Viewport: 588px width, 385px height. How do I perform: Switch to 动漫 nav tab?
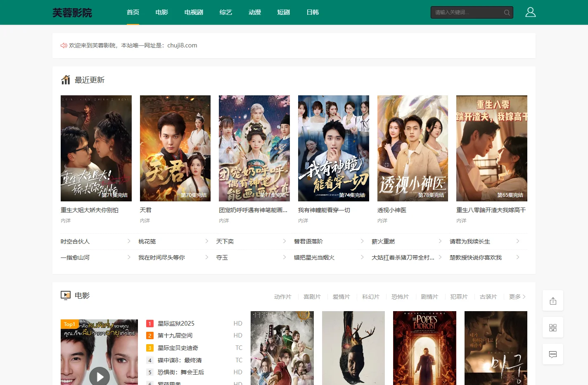(x=255, y=12)
